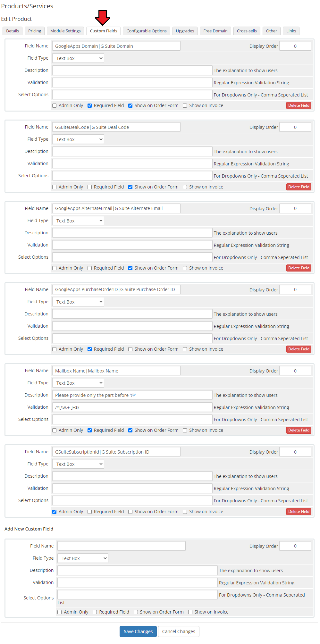Open Field Type dropdown for GoogleApps PurchaseOrderID
The image size is (320, 644).
(x=78, y=302)
